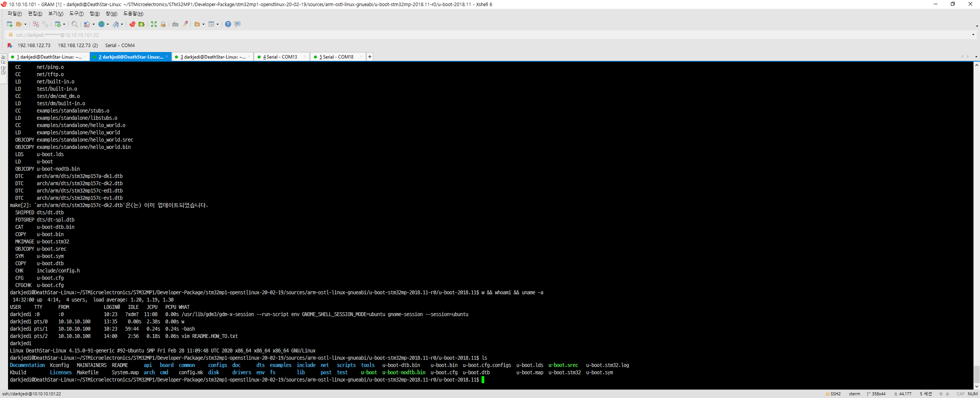Image resolution: width=980 pixels, height=398 pixels.
Task: Close the Serial - COM13 tab
Action: [305, 57]
